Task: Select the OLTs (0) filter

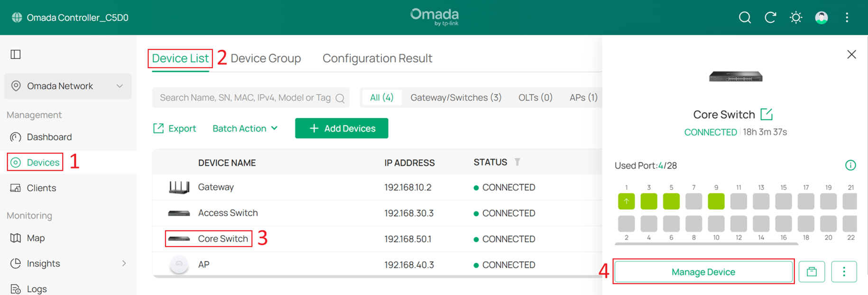Action: pos(536,98)
